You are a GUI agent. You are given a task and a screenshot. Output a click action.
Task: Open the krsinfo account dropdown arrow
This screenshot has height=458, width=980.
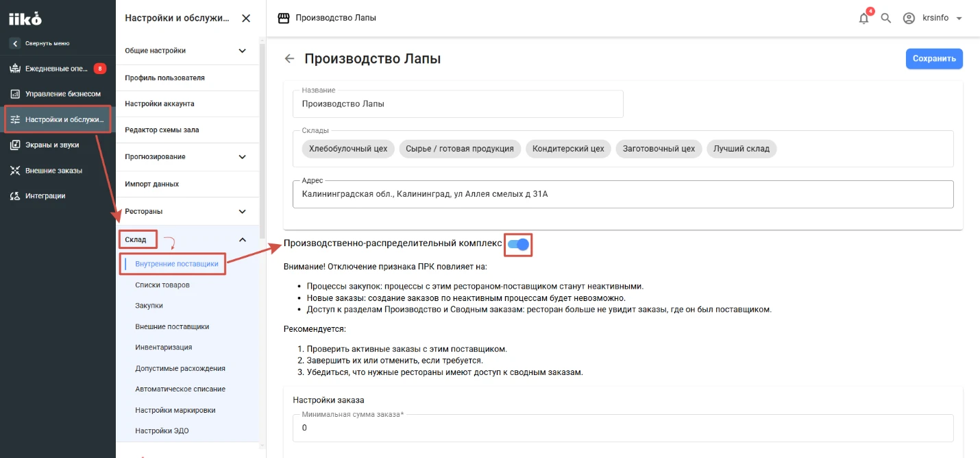[x=959, y=19]
